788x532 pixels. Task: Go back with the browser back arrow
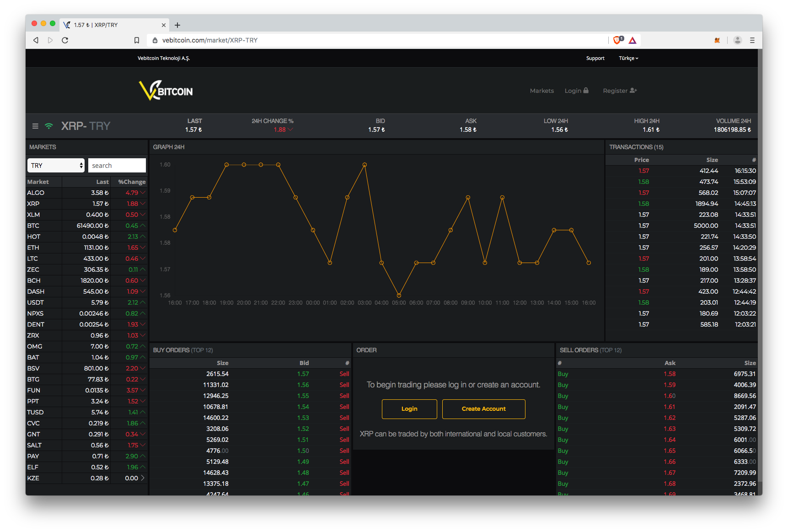point(36,40)
